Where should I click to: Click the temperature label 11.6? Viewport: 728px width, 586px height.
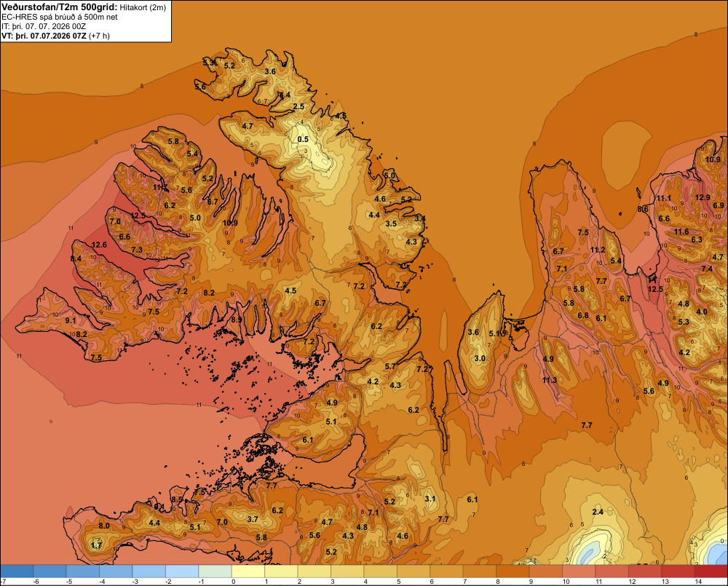pos(681,231)
